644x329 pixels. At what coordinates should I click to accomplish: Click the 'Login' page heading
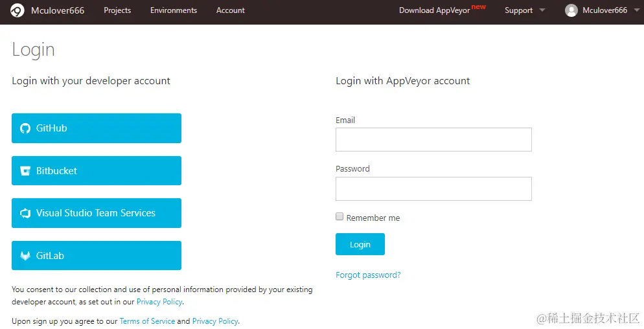[33, 50]
